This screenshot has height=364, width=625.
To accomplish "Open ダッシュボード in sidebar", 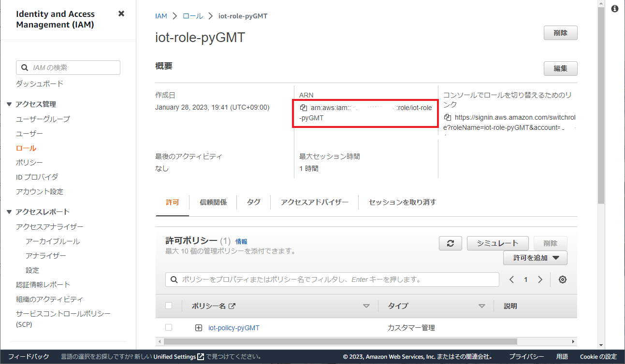I will click(40, 84).
